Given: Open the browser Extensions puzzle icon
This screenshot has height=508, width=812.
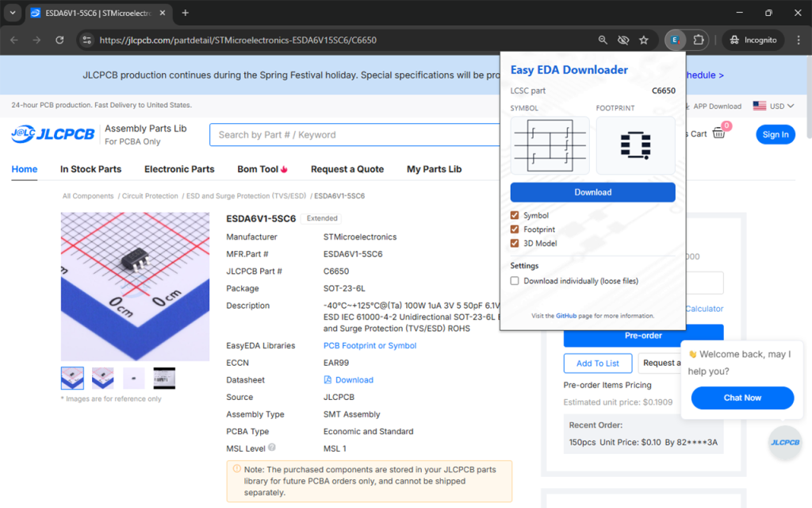Looking at the screenshot, I should click(x=699, y=40).
